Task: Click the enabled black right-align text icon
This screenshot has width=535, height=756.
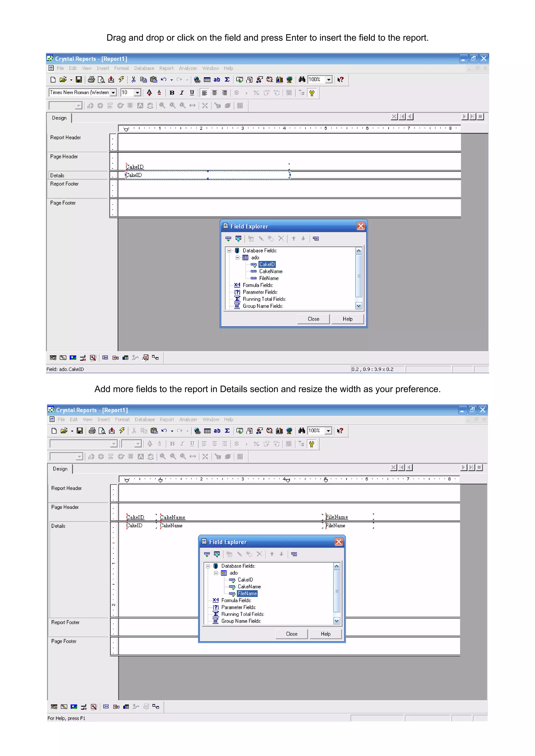Action: click(x=224, y=93)
